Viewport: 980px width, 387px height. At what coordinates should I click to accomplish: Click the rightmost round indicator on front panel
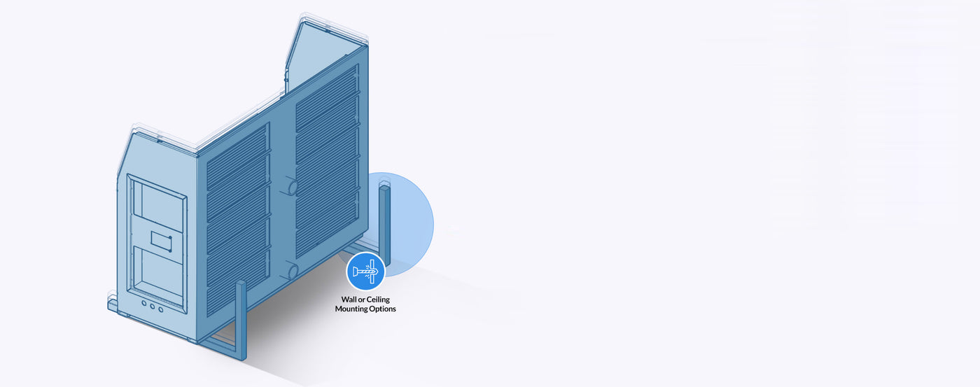(161, 309)
